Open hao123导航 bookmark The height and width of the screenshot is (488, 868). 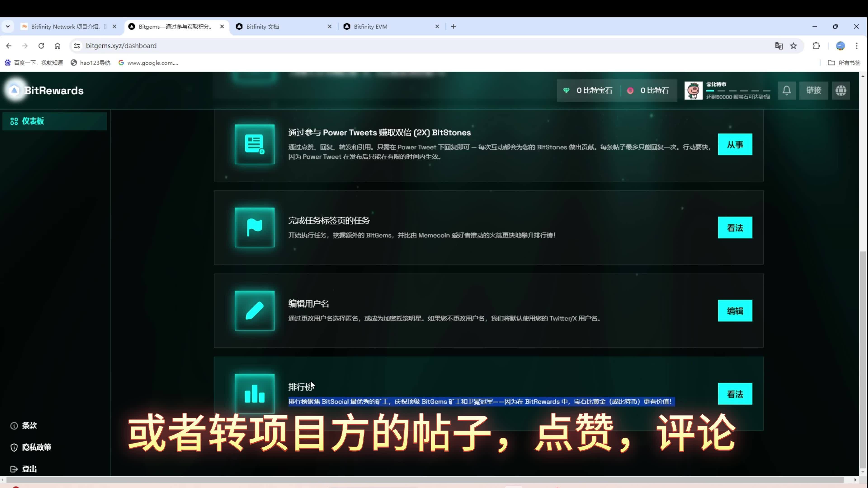pos(91,63)
